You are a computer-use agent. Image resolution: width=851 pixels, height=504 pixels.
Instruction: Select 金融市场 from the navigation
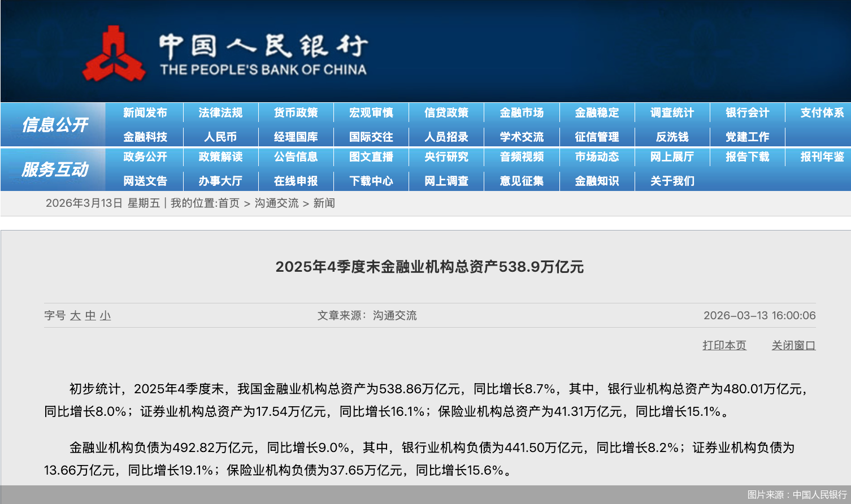tap(521, 112)
